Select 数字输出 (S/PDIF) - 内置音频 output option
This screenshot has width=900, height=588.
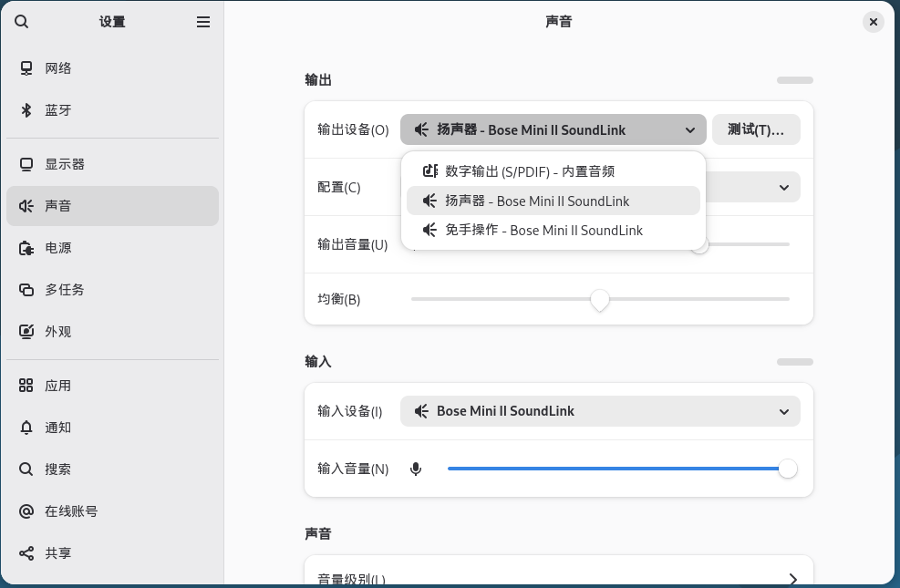click(x=553, y=171)
